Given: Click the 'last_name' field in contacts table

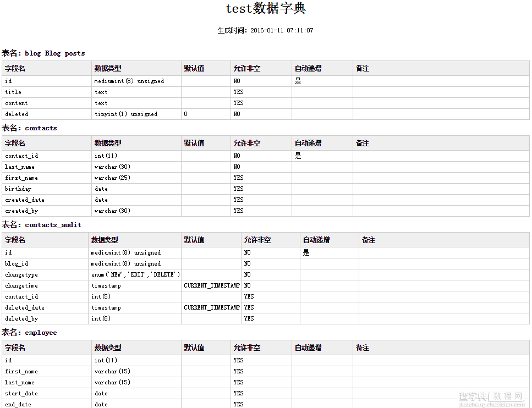Looking at the screenshot, I should (47, 167).
